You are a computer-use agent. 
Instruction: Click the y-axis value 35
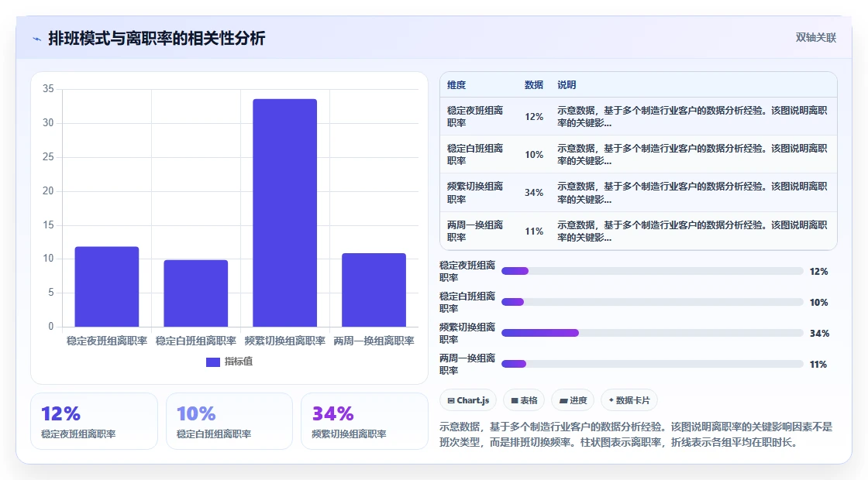[x=48, y=88]
